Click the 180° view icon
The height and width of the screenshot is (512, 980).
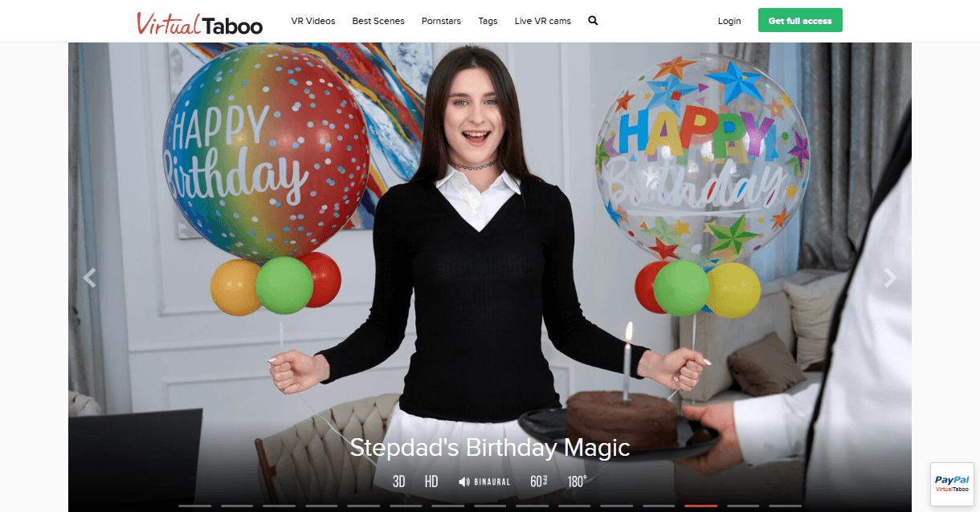577,482
